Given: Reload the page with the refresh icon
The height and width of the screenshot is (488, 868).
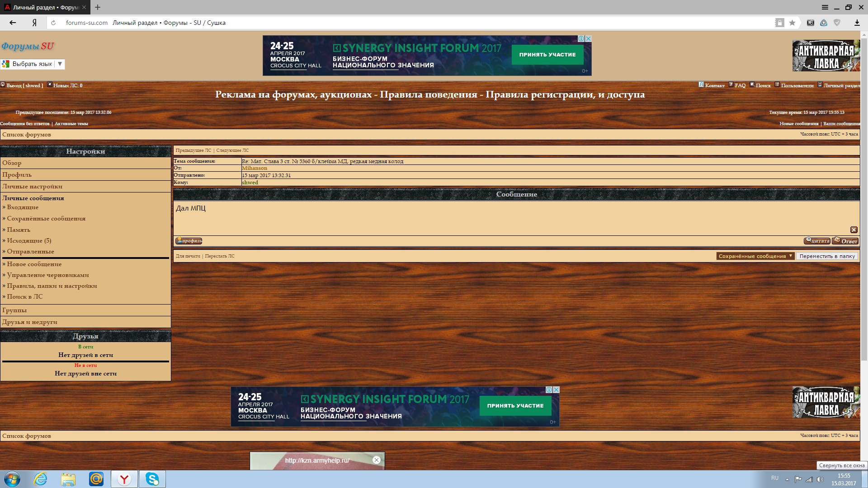Looking at the screenshot, I should [x=53, y=23].
